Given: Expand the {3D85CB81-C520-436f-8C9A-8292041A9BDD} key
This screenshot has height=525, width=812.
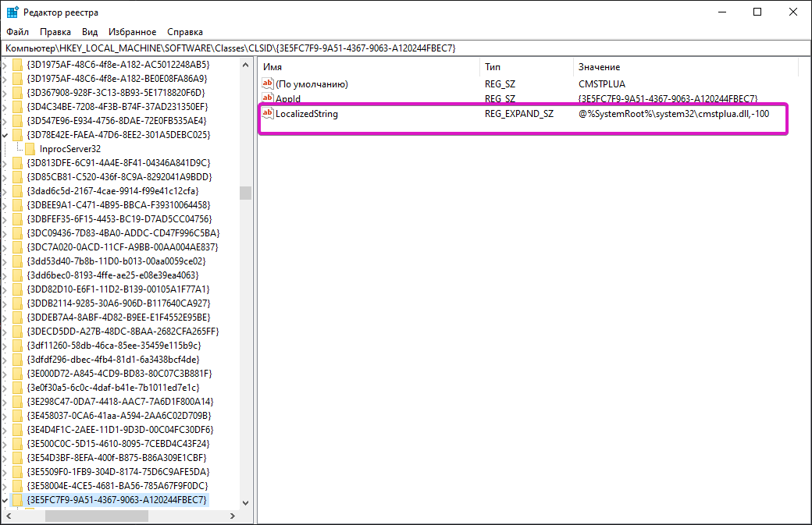Looking at the screenshot, I should (x=5, y=177).
